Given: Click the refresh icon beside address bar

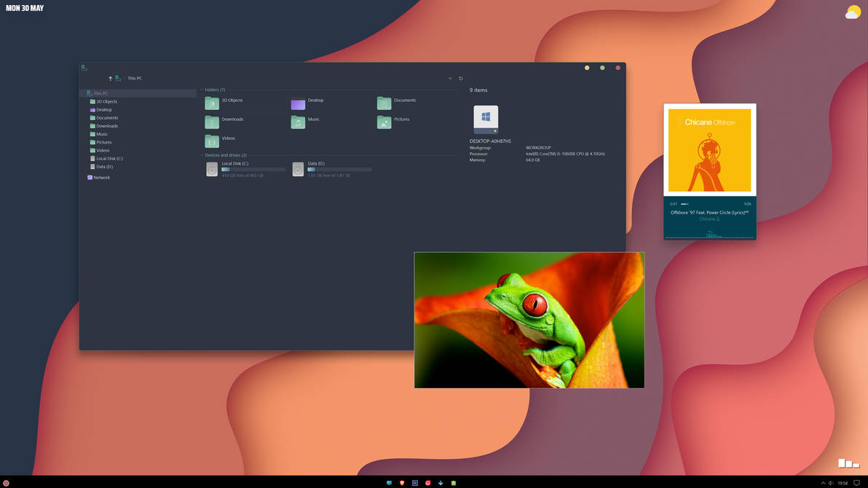Looking at the screenshot, I should (460, 79).
